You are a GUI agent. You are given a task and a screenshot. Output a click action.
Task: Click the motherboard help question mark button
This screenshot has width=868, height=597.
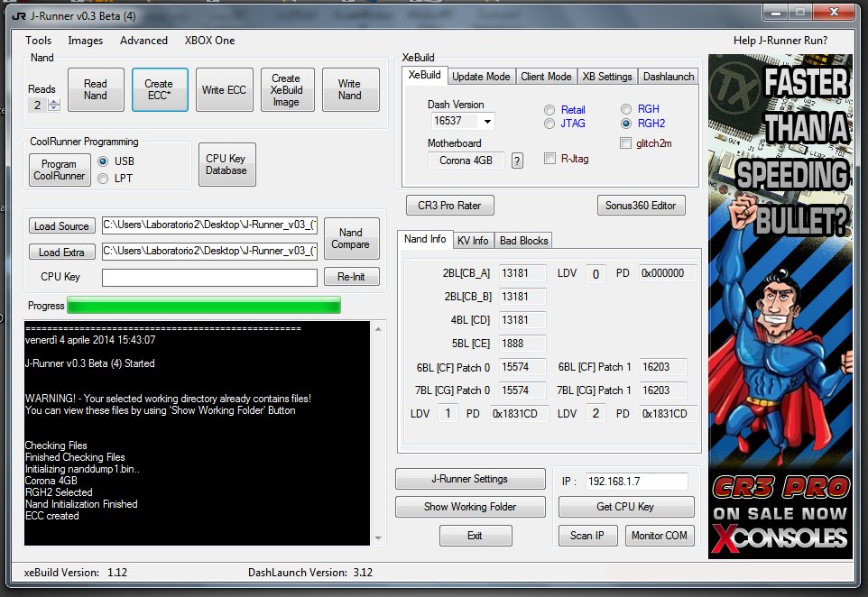517,161
